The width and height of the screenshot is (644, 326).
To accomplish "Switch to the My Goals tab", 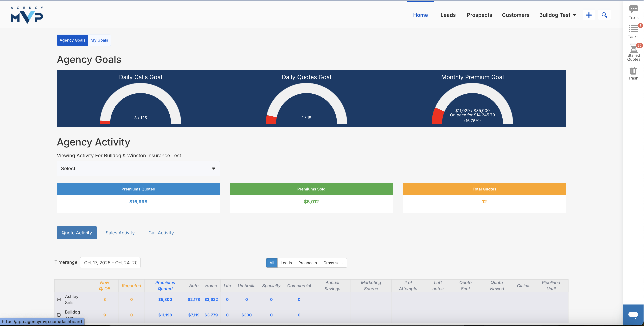I will click(99, 40).
